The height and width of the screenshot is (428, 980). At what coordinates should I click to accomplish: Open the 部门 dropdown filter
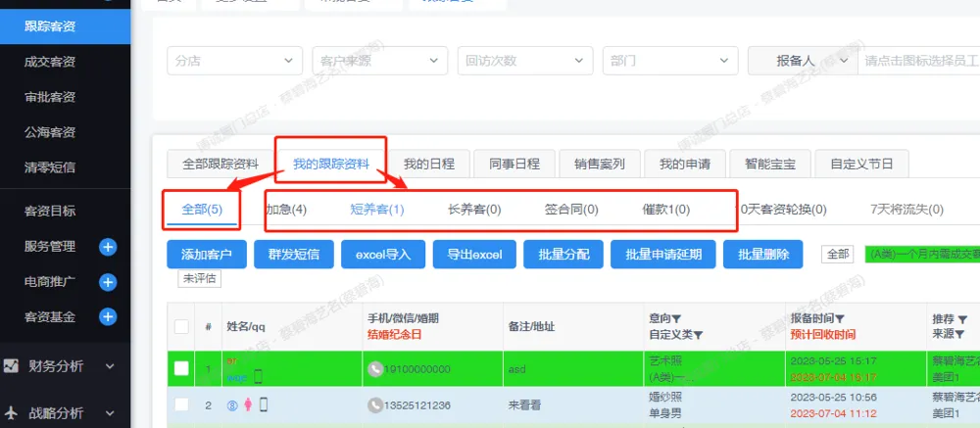click(668, 60)
